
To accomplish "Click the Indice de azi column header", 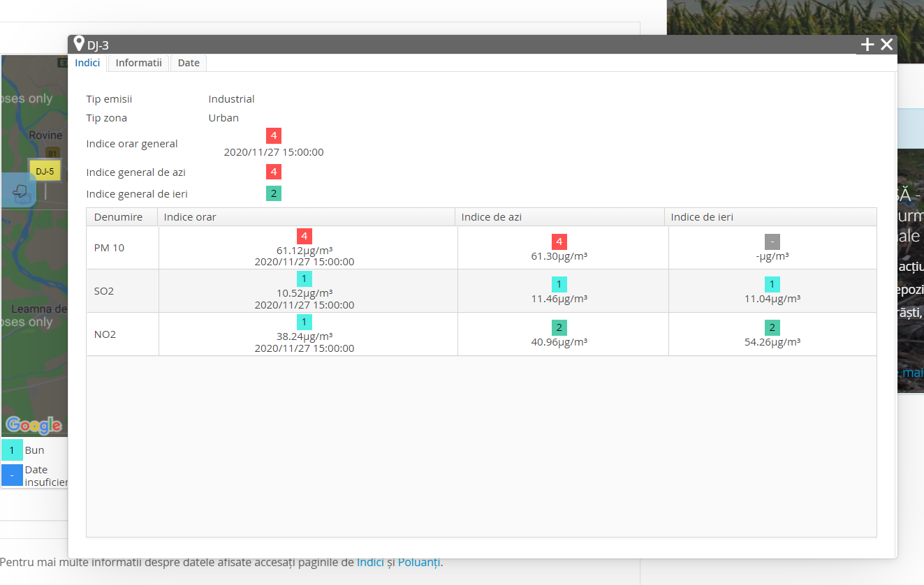I will [559, 217].
